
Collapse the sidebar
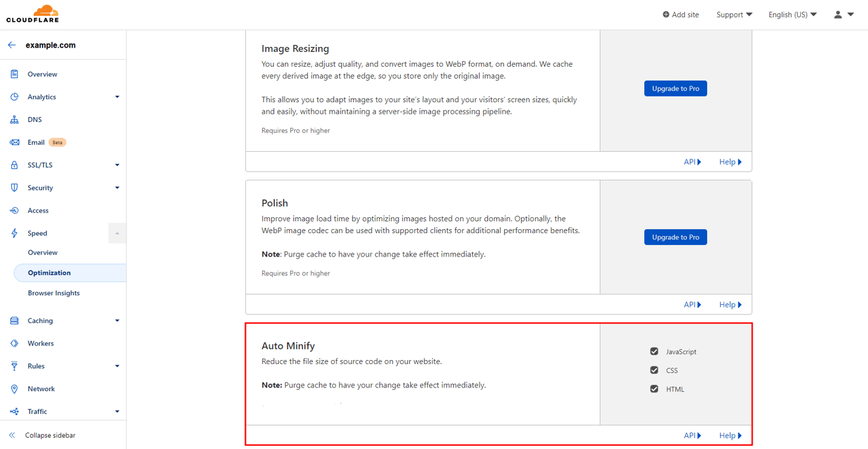click(x=50, y=435)
